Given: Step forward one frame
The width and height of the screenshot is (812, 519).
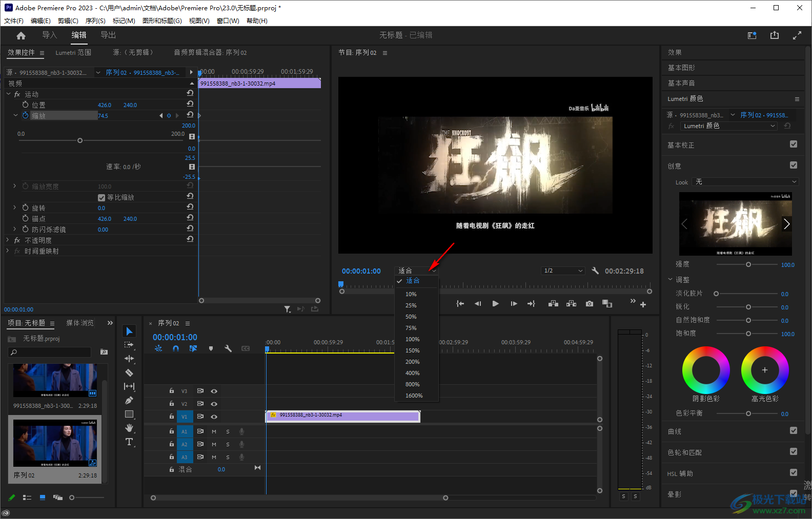Looking at the screenshot, I should pyautogui.click(x=514, y=304).
